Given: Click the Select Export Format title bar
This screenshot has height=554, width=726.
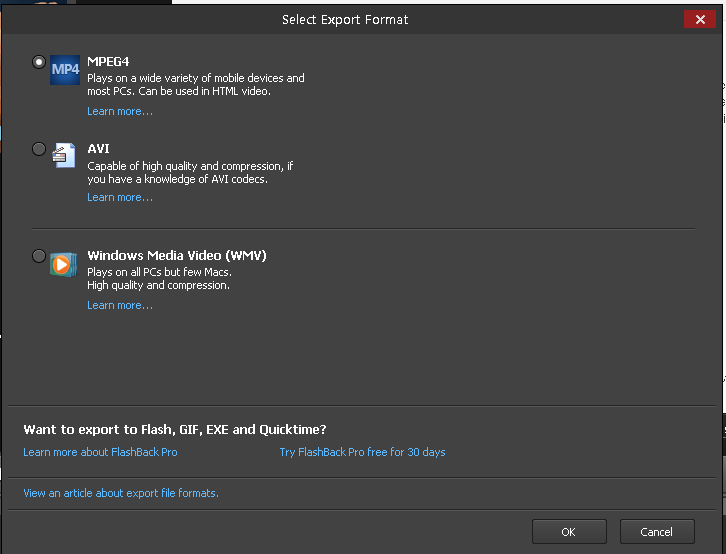Looking at the screenshot, I should [x=345, y=19].
